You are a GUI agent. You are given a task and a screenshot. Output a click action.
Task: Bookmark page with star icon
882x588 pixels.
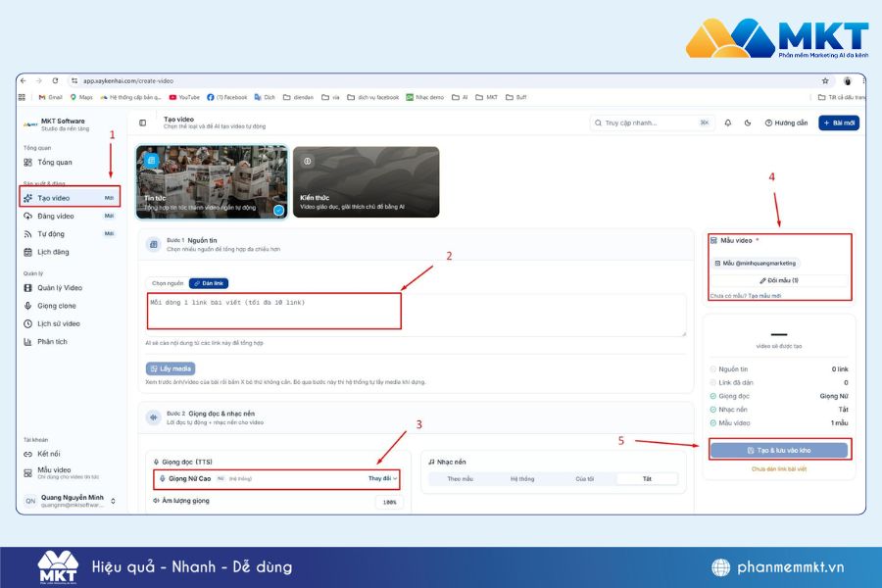tap(825, 81)
